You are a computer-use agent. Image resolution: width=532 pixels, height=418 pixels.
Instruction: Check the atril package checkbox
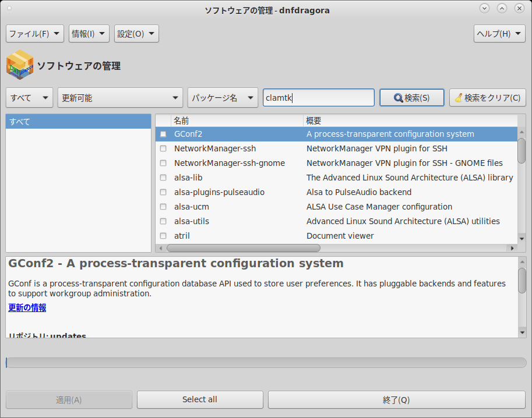click(163, 236)
